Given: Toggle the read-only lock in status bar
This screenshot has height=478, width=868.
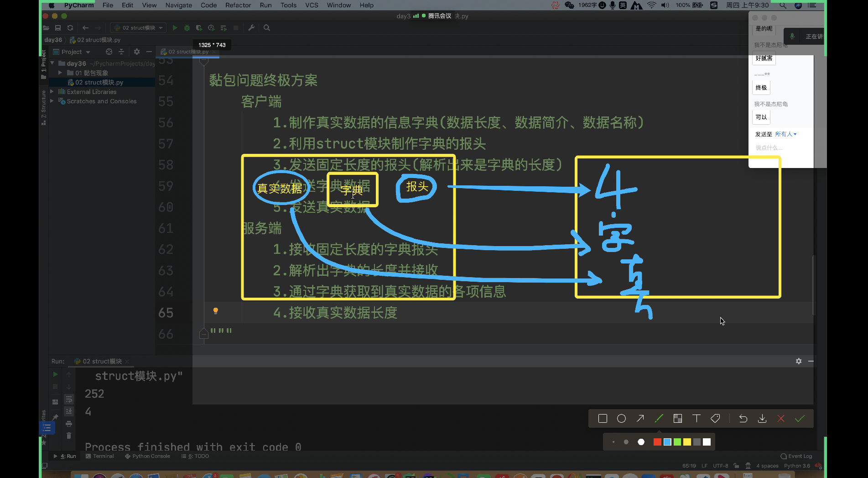Looking at the screenshot, I should (736, 466).
